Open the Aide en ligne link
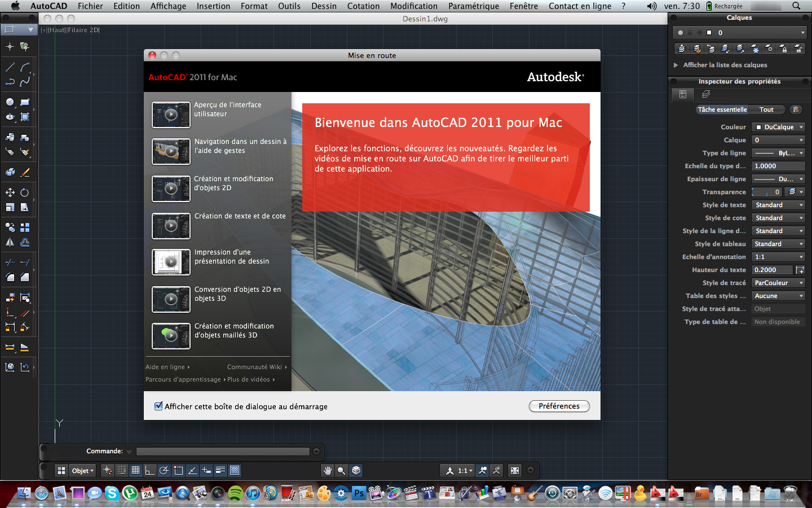The width and height of the screenshot is (812, 508). pos(167,367)
